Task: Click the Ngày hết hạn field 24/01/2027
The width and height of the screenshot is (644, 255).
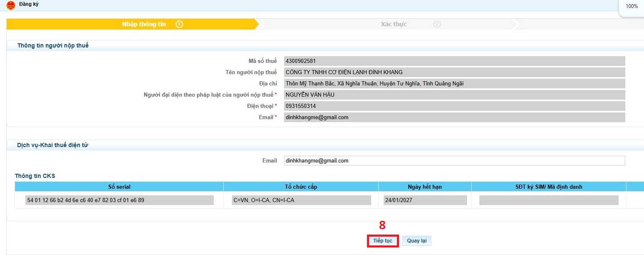Action: pos(425,200)
